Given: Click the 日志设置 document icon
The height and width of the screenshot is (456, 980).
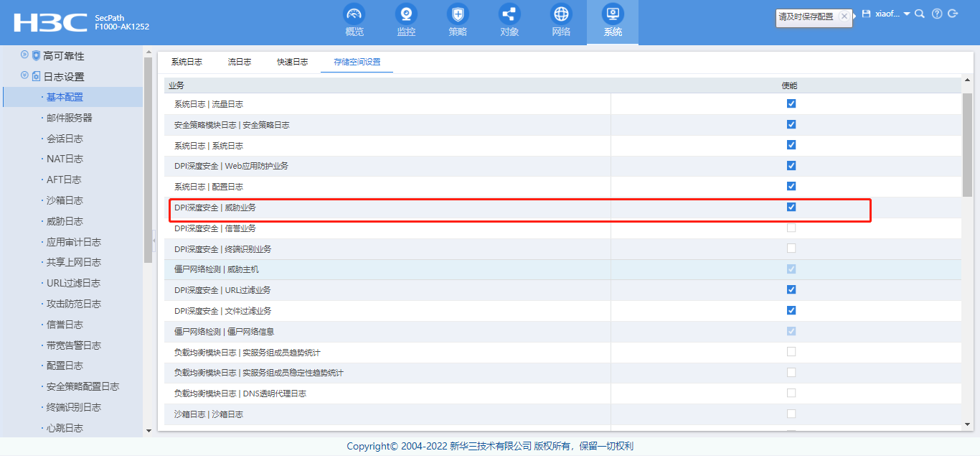Looking at the screenshot, I should click(x=36, y=76).
